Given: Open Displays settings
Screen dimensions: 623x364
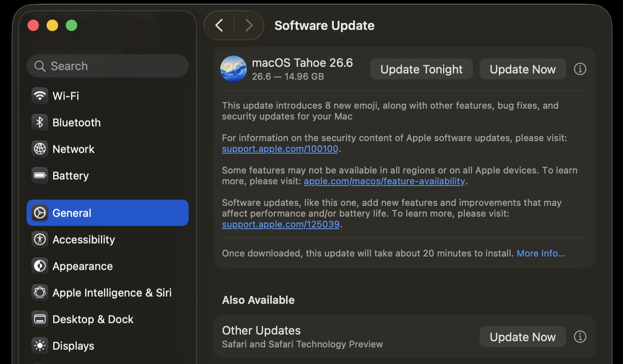Looking at the screenshot, I should coord(108,346).
